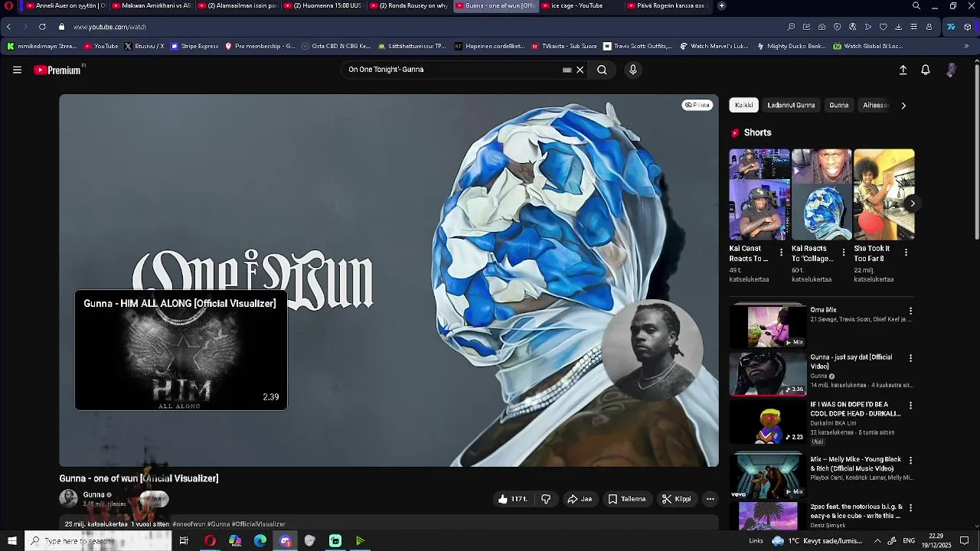The width and height of the screenshot is (980, 551).
Task: Open the notifications bell
Action: [926, 70]
